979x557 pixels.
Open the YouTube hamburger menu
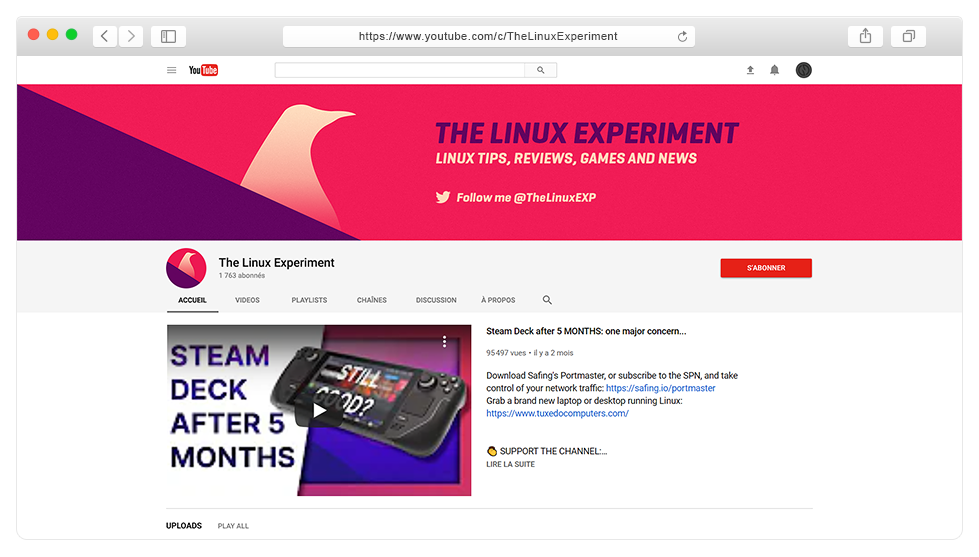point(172,70)
